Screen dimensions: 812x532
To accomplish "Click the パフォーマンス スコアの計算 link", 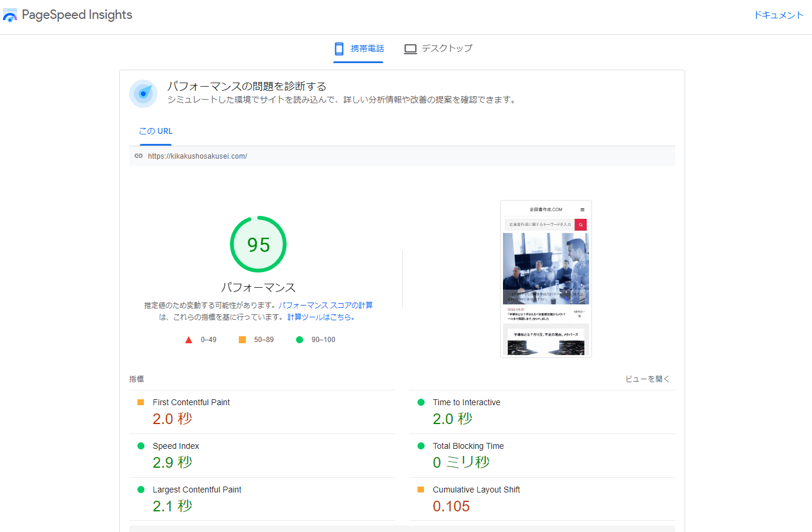I will pyautogui.click(x=325, y=305).
